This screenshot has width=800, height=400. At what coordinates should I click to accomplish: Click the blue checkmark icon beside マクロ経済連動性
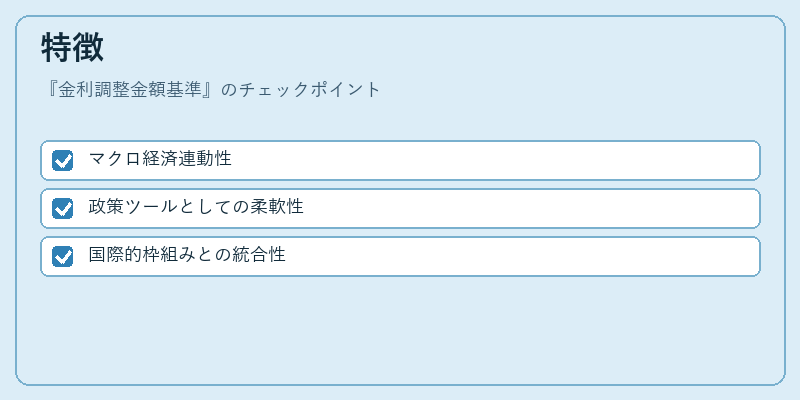pyautogui.click(x=63, y=161)
